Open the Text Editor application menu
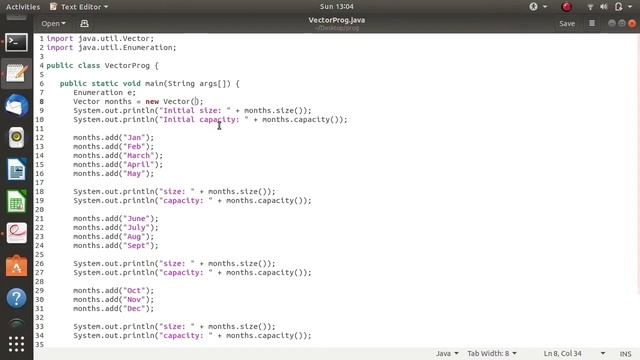640x360 pixels. point(79,7)
